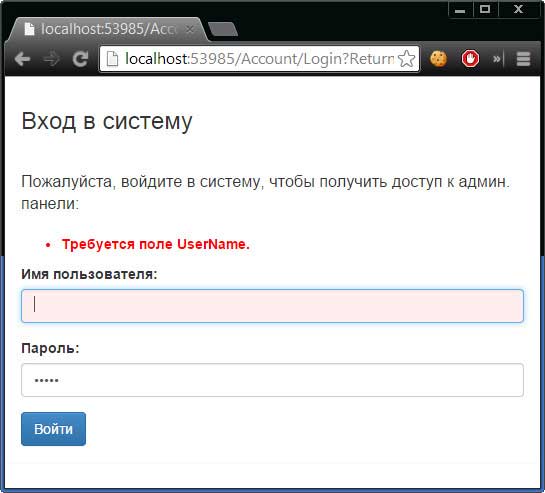This screenshot has height=493, width=545.
Task: Close the browser window
Action: tap(518, 9)
